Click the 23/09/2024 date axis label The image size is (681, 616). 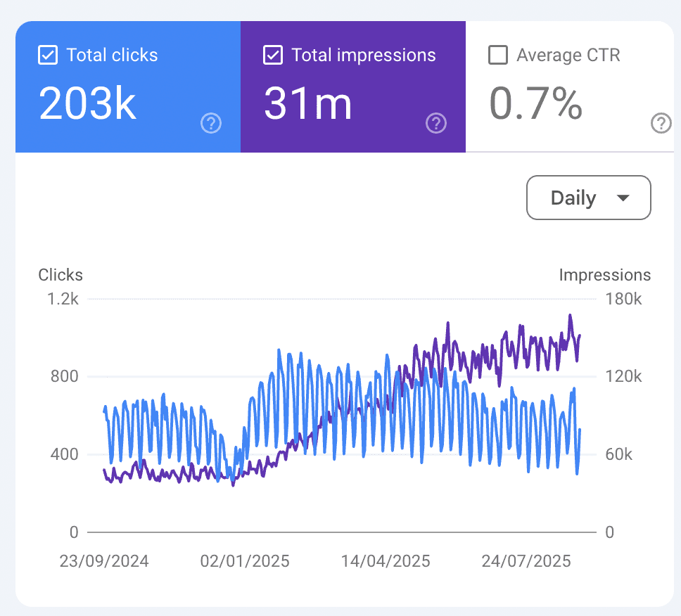tap(104, 561)
